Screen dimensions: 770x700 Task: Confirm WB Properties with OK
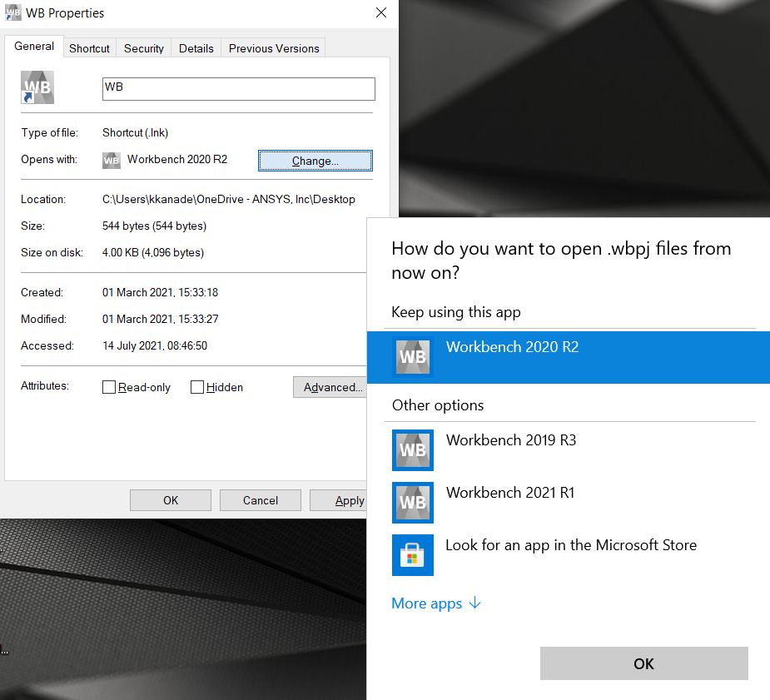tap(171, 500)
